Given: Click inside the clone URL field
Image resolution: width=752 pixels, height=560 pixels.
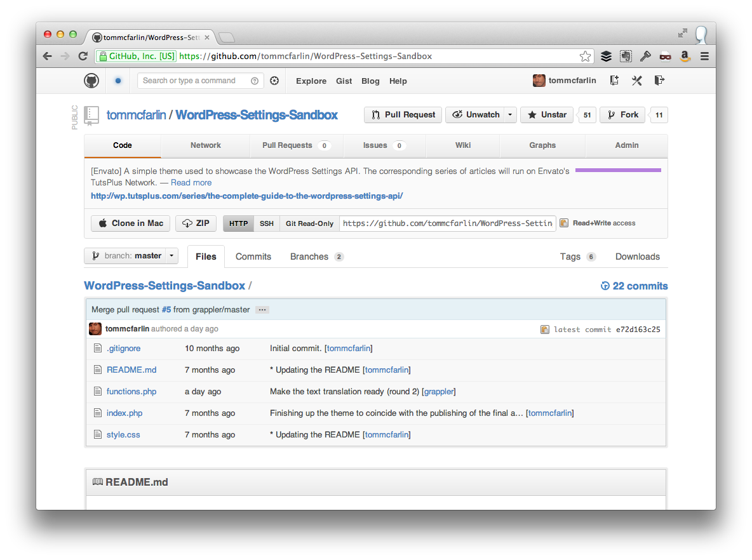Looking at the screenshot, I should coord(447,223).
